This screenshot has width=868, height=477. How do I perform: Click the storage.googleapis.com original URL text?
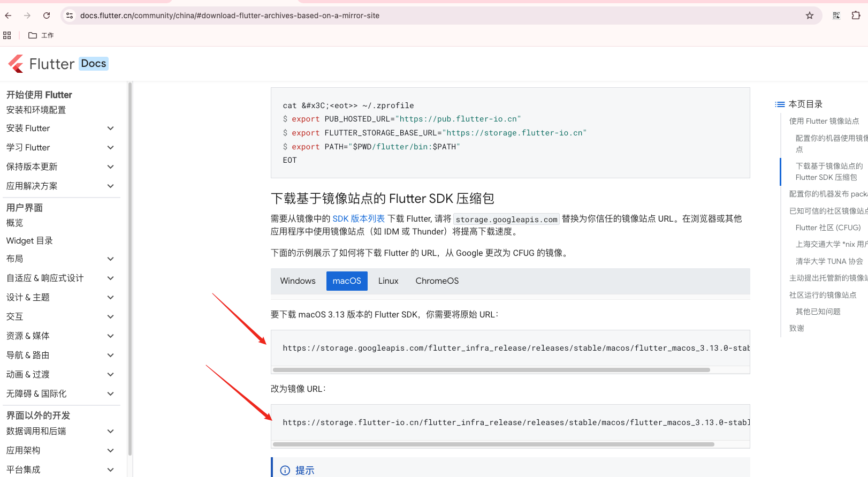click(516, 348)
